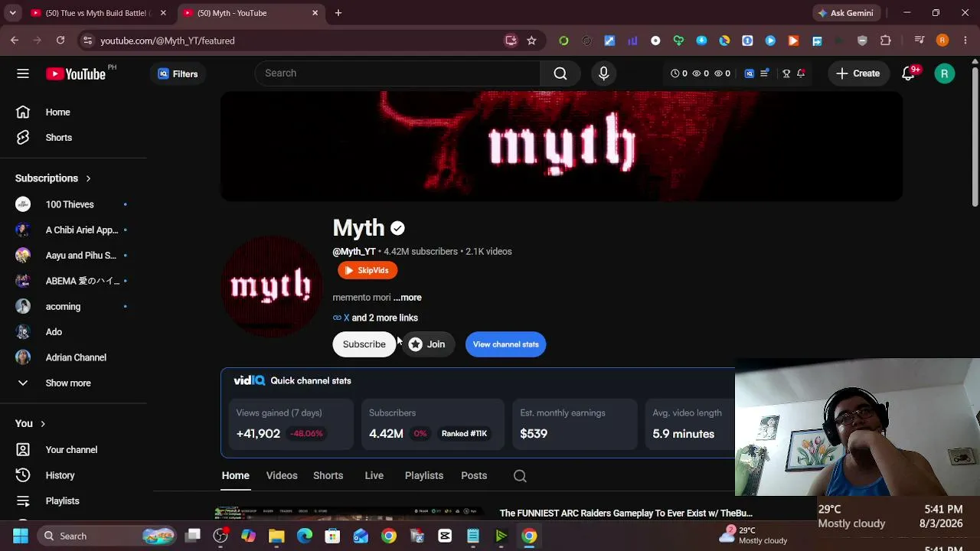Screen dimensions: 980x551
Task: Open the FUNNIEST ARC Raiders video thumbnail
Action: click(353, 513)
